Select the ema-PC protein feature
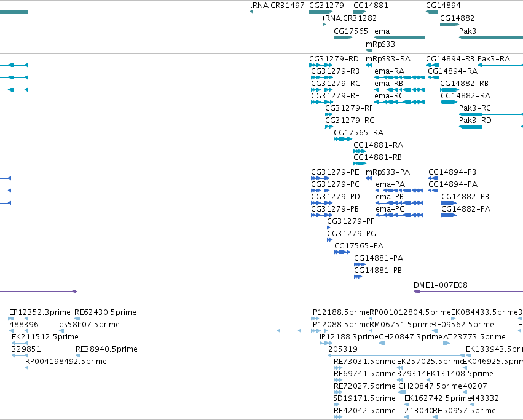 (399, 215)
